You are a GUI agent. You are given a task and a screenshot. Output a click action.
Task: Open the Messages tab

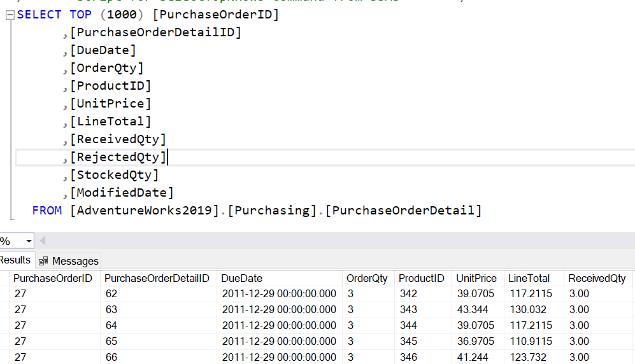(75, 261)
